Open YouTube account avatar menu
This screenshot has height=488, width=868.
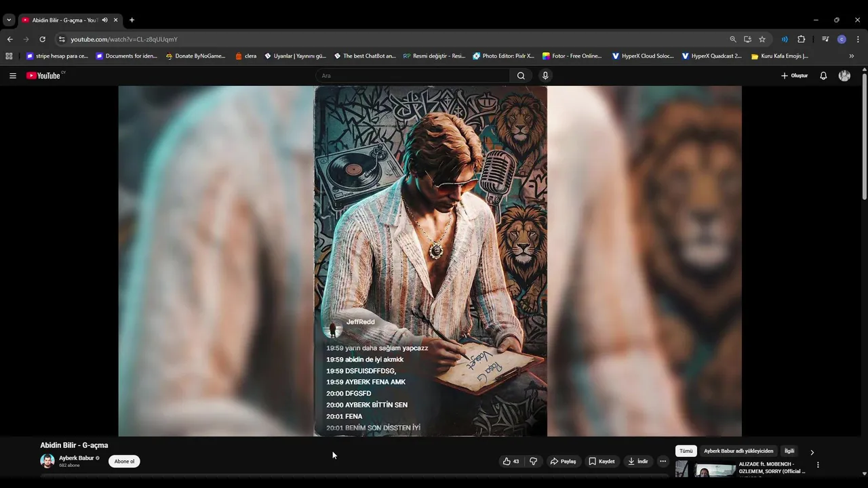click(844, 76)
